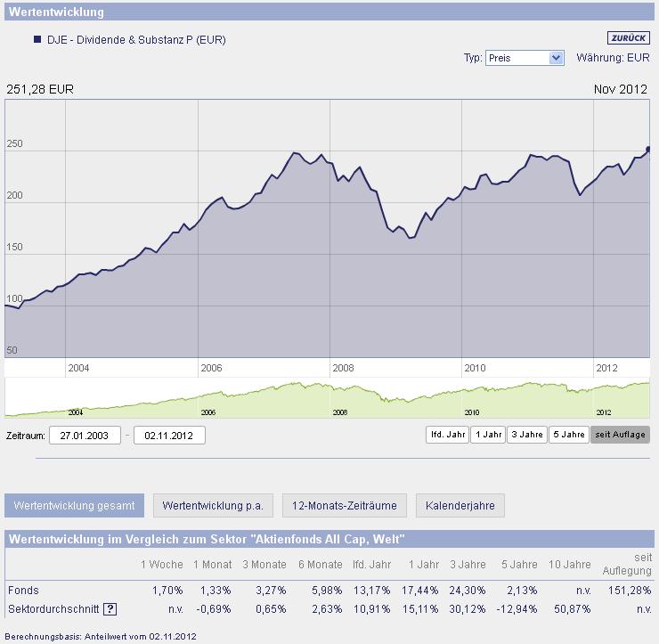Switch to Wertentwicklung gesamt tab
The width and height of the screenshot is (659, 644).
[x=75, y=505]
